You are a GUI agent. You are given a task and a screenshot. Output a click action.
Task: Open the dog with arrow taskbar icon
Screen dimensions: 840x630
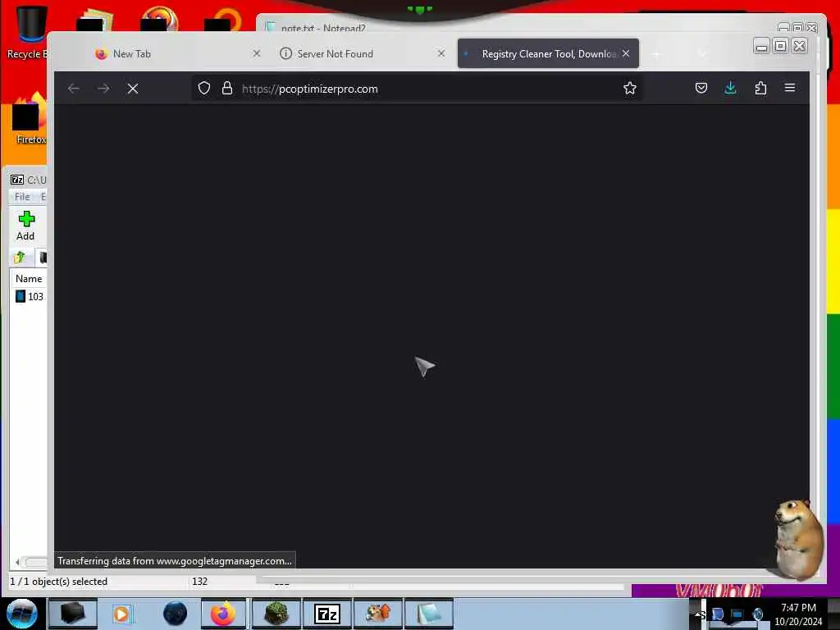tap(378, 614)
